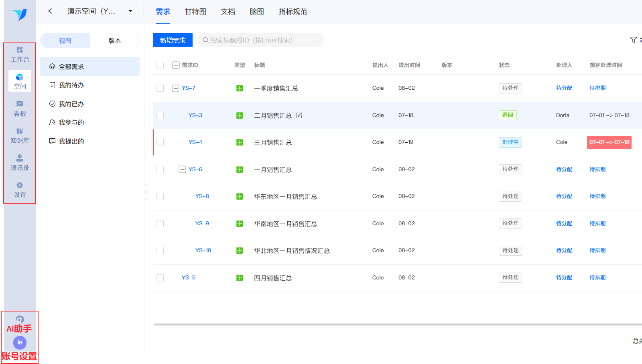The height and width of the screenshot is (364, 642).
Task: Tick the checkbox for row YS-4
Action: click(x=160, y=142)
